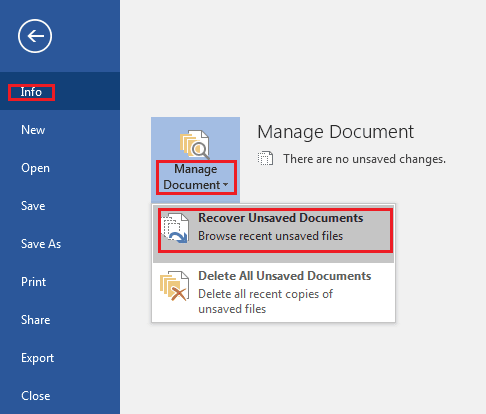Click the Manage Document magnifier icon
This screenshot has height=414, width=486.
click(x=195, y=144)
